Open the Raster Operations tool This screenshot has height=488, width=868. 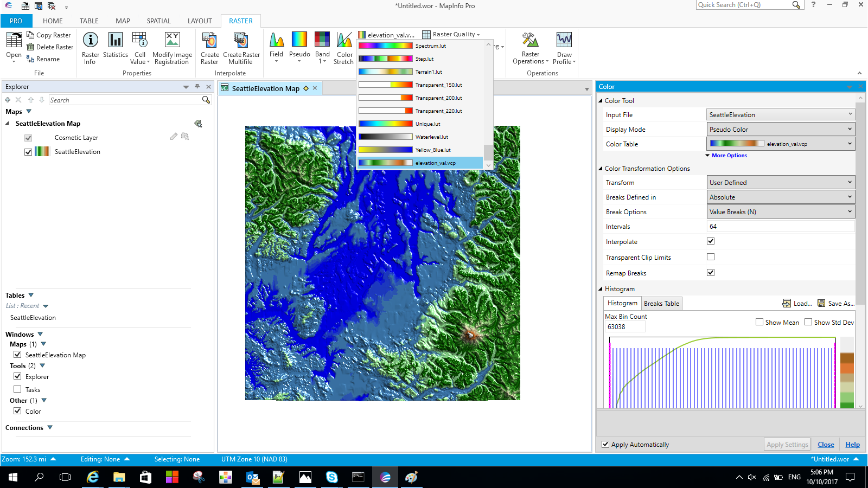(x=530, y=48)
